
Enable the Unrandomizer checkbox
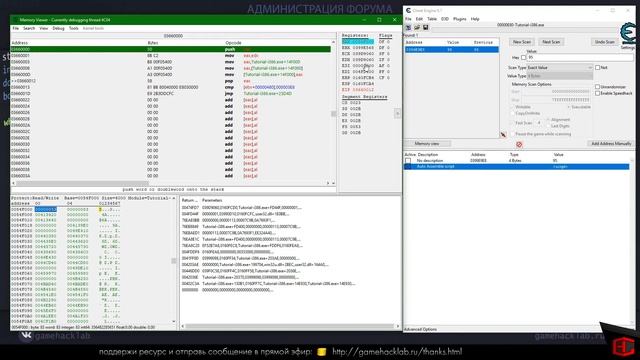[x=598, y=87]
